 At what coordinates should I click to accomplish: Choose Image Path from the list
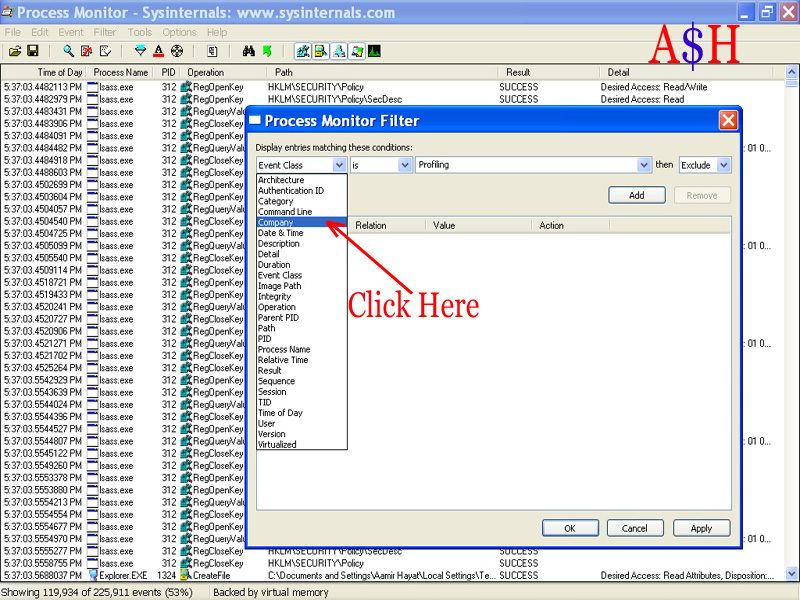click(x=302, y=286)
